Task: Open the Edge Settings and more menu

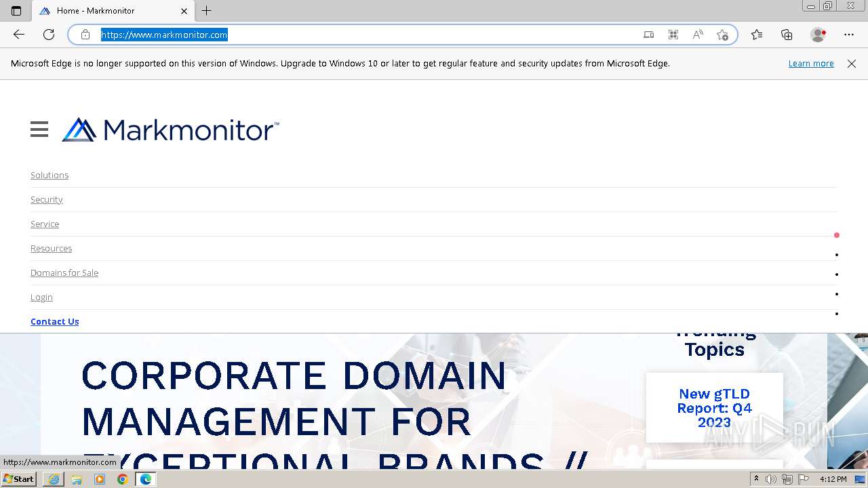Action: 849,35
